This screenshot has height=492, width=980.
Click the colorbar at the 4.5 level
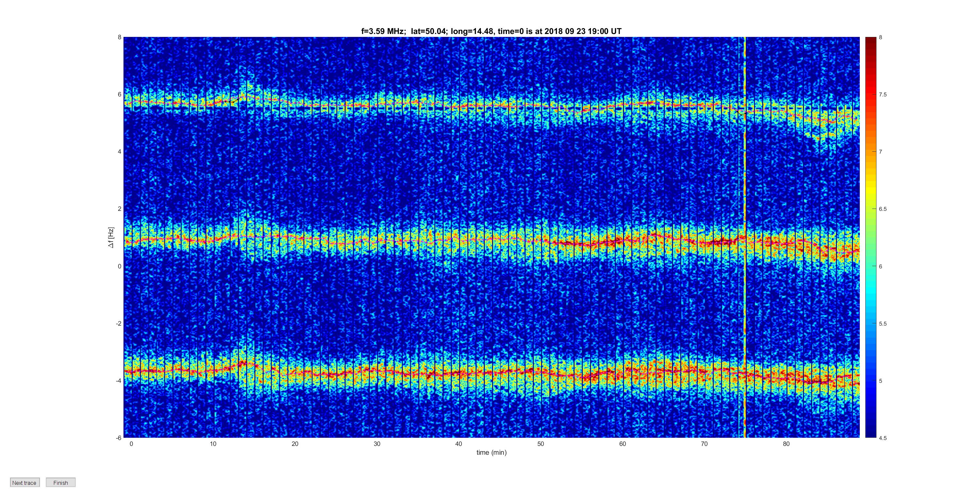(x=871, y=436)
